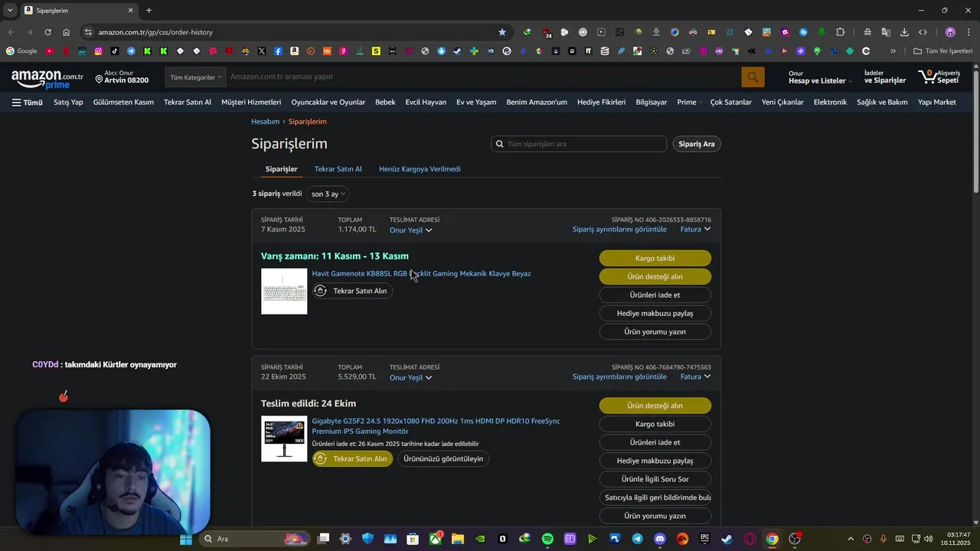Click the Windows Start button
This screenshot has height=551, width=980.
pyautogui.click(x=185, y=539)
